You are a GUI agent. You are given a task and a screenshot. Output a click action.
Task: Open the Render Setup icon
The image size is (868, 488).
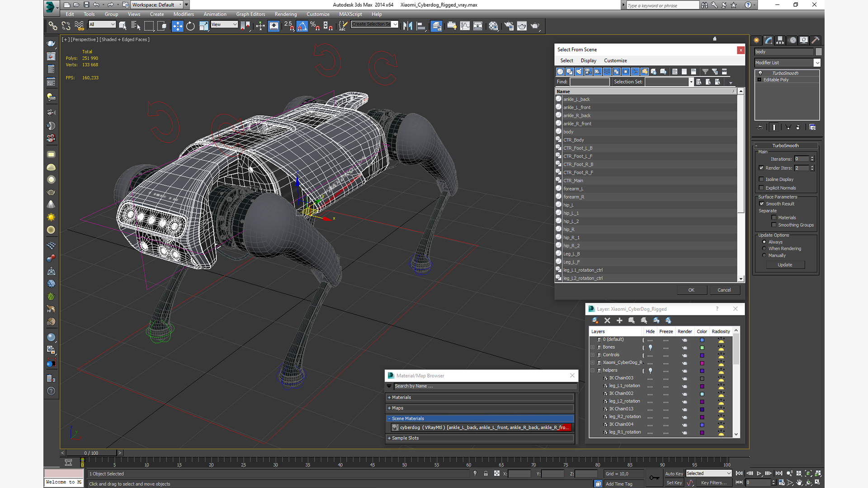click(509, 26)
